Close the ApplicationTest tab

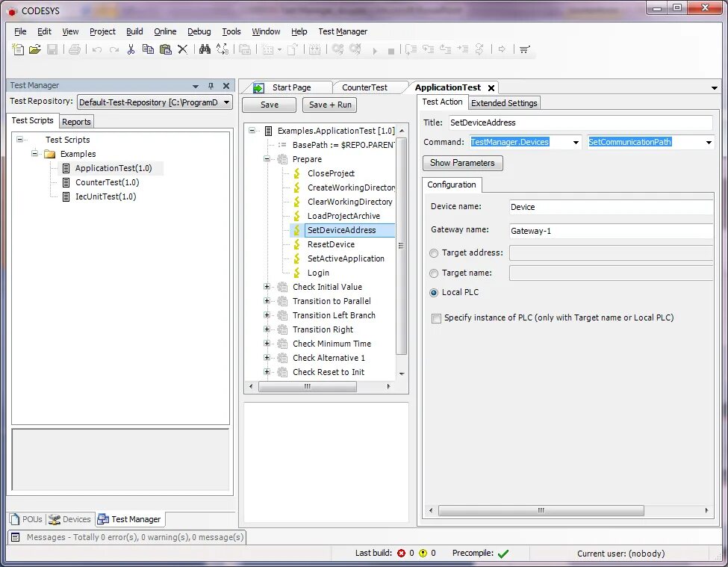tap(491, 87)
